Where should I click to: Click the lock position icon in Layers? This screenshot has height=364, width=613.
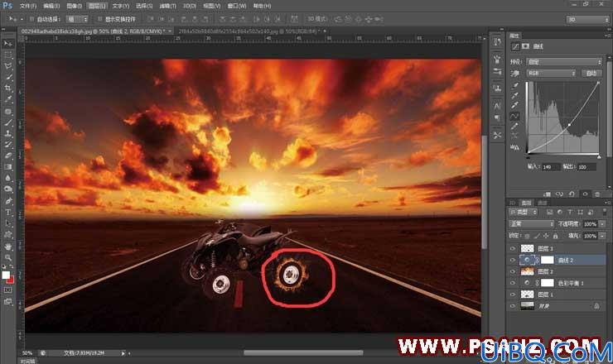click(x=546, y=236)
